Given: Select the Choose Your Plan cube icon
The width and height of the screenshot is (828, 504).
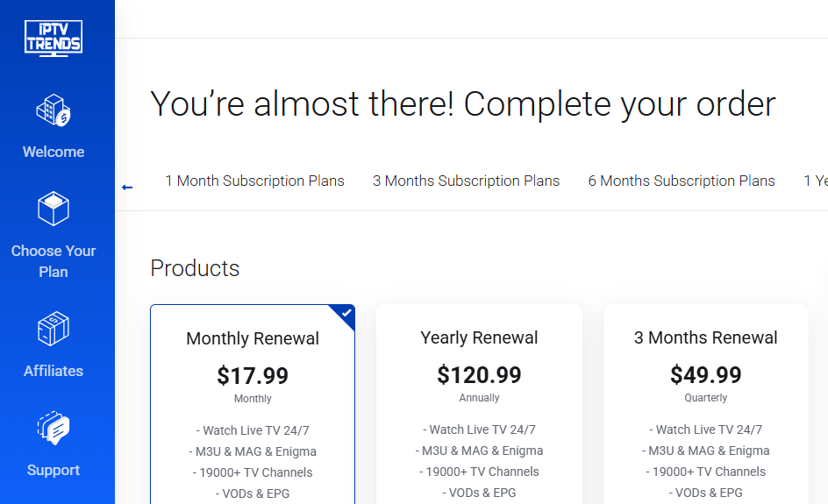Looking at the screenshot, I should tap(54, 209).
